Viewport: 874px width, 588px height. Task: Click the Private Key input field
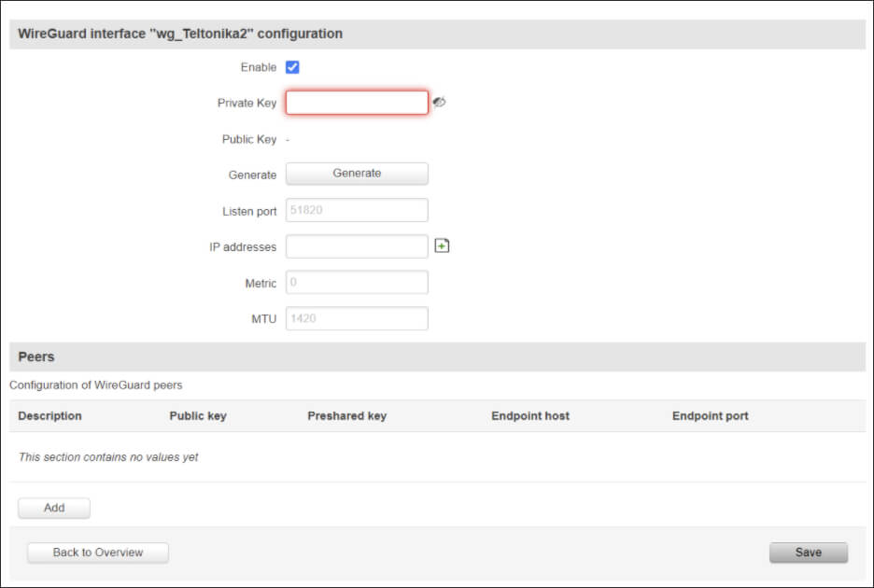357,103
